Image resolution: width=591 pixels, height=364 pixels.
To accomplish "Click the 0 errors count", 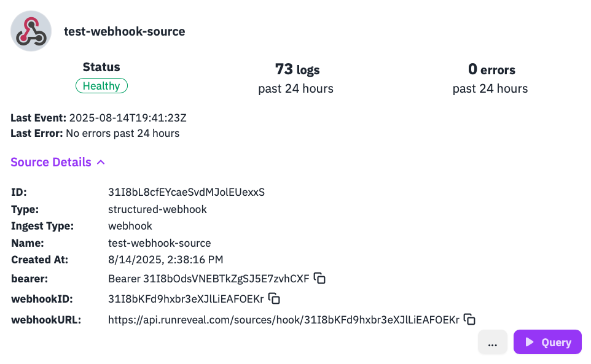I will 490,69.
